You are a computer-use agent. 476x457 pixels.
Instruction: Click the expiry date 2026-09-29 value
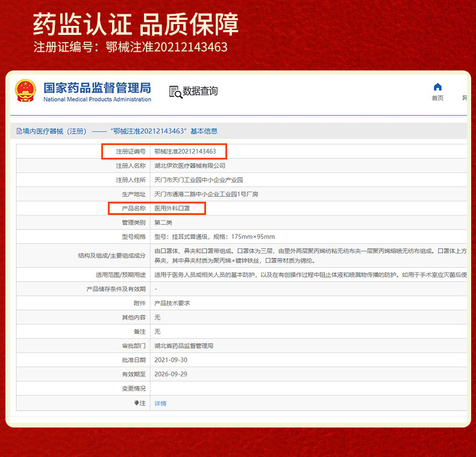[171, 374]
